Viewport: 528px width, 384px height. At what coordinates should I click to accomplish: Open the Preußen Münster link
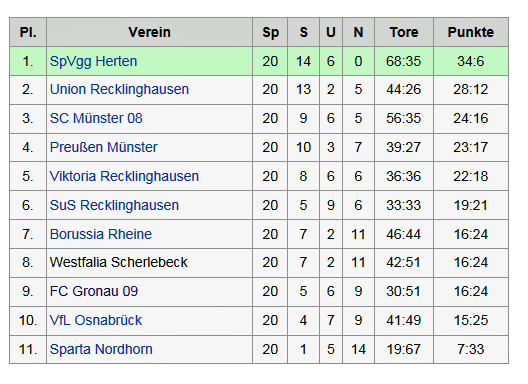103,148
